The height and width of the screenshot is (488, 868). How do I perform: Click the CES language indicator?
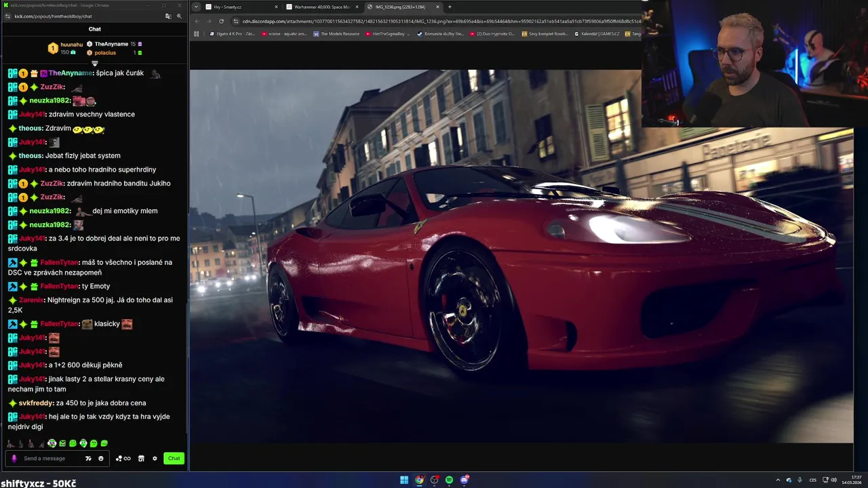(813, 480)
